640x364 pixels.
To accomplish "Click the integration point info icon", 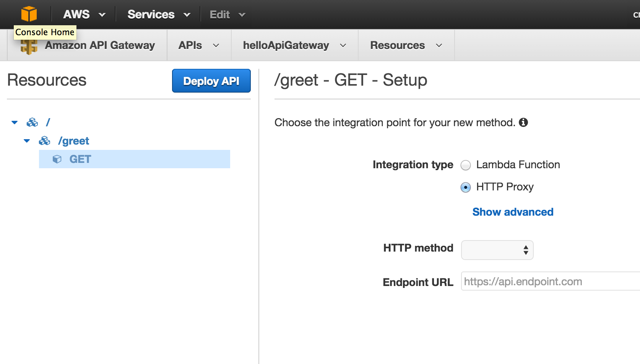I will [x=523, y=122].
